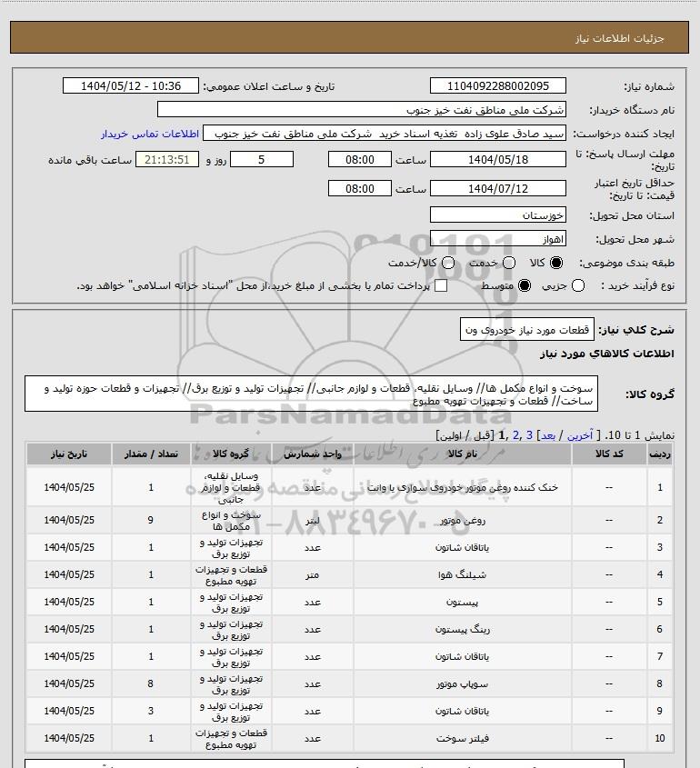Jump to آخرین last page link
The height and width of the screenshot is (768, 700).
coord(579,435)
